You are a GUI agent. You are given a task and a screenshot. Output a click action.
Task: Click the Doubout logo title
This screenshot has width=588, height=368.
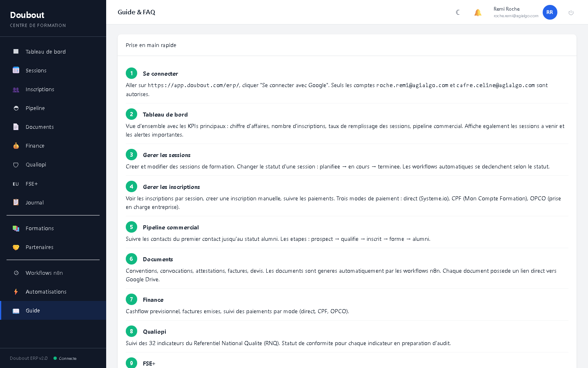coord(27,15)
